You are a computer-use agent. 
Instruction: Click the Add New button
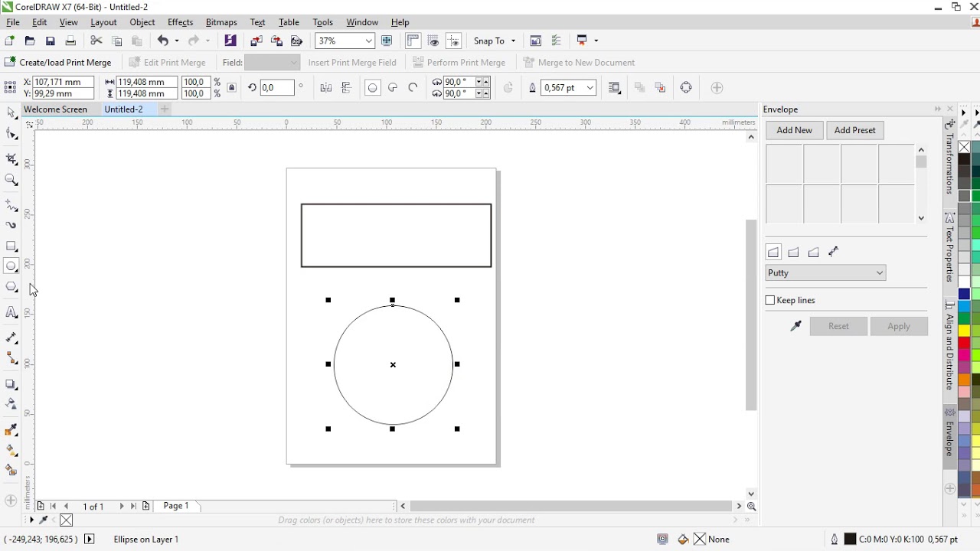pos(795,130)
